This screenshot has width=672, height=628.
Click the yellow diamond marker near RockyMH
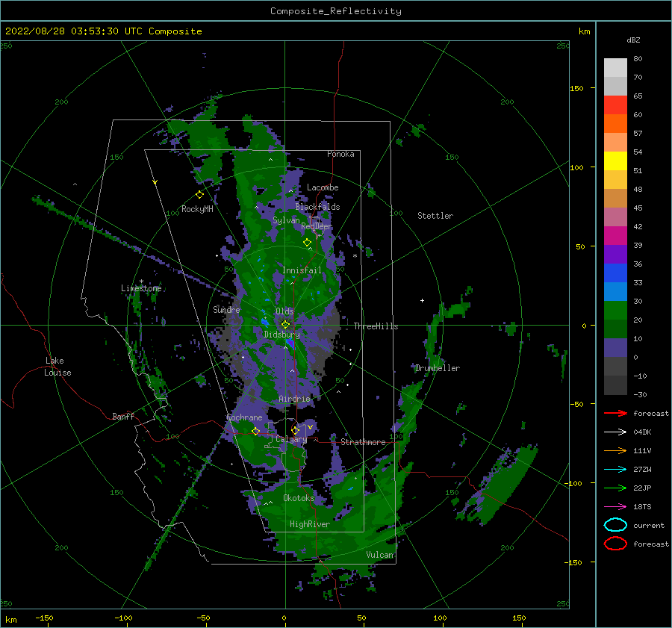(x=199, y=195)
